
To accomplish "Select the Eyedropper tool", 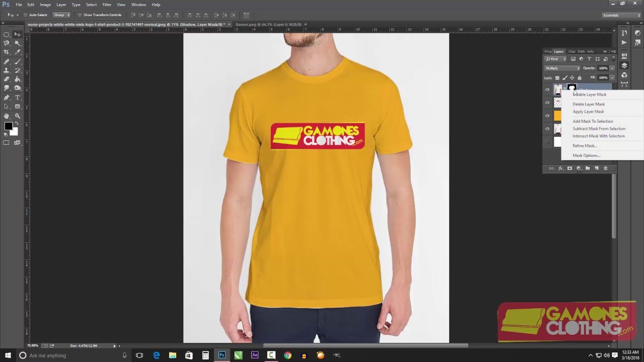I will pos(17,52).
